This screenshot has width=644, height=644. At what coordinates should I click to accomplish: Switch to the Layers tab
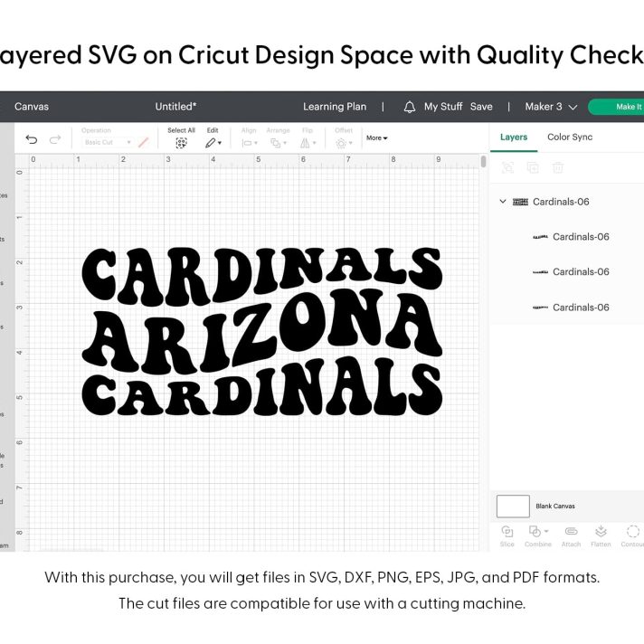click(x=514, y=137)
